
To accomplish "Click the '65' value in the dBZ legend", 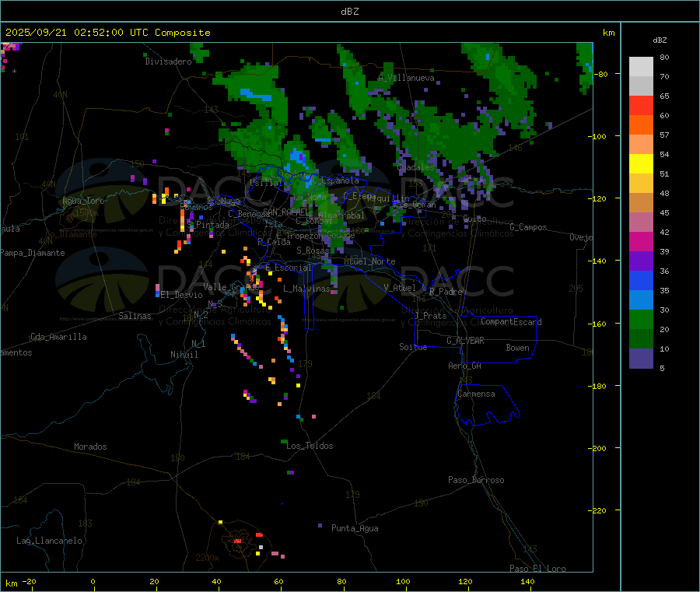I will 664,96.
